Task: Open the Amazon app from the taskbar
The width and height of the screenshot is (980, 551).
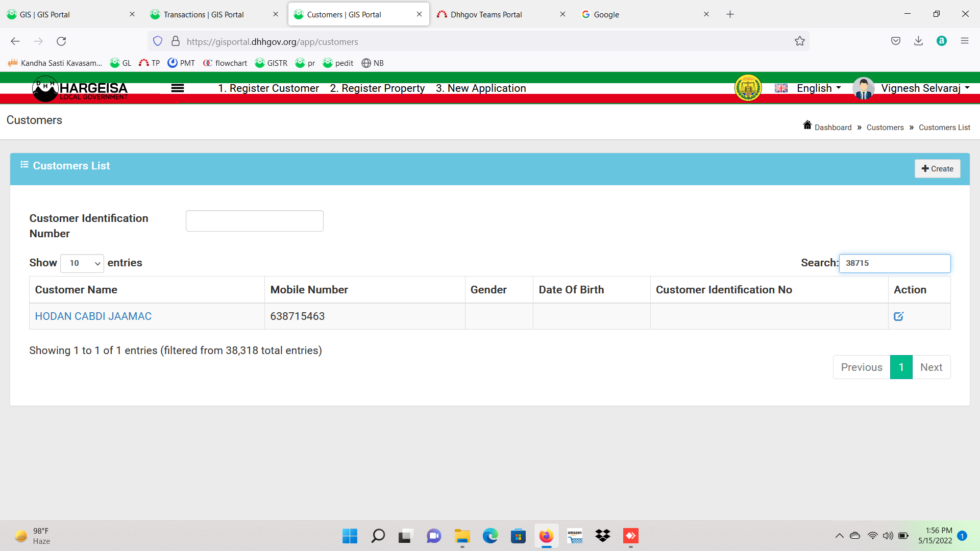Action: pyautogui.click(x=574, y=536)
